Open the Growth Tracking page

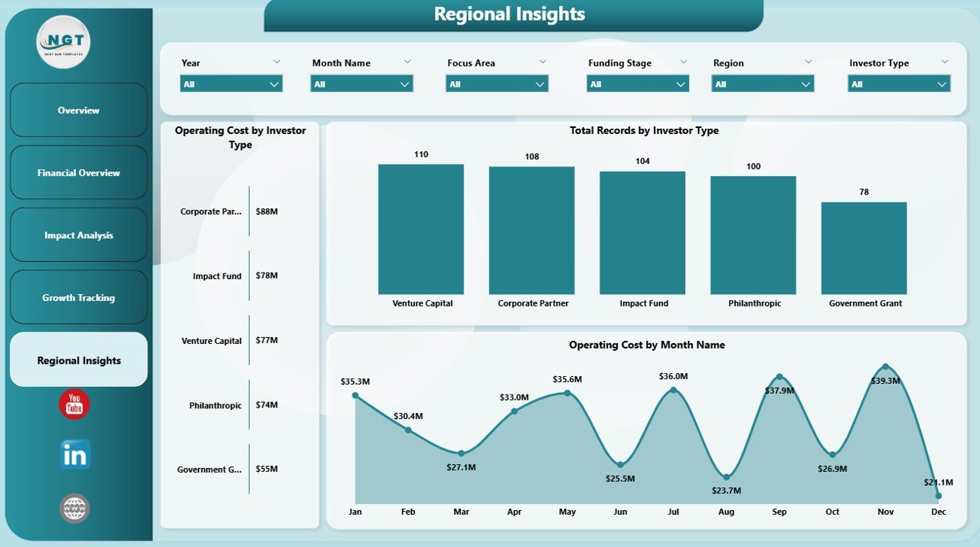[x=78, y=297]
